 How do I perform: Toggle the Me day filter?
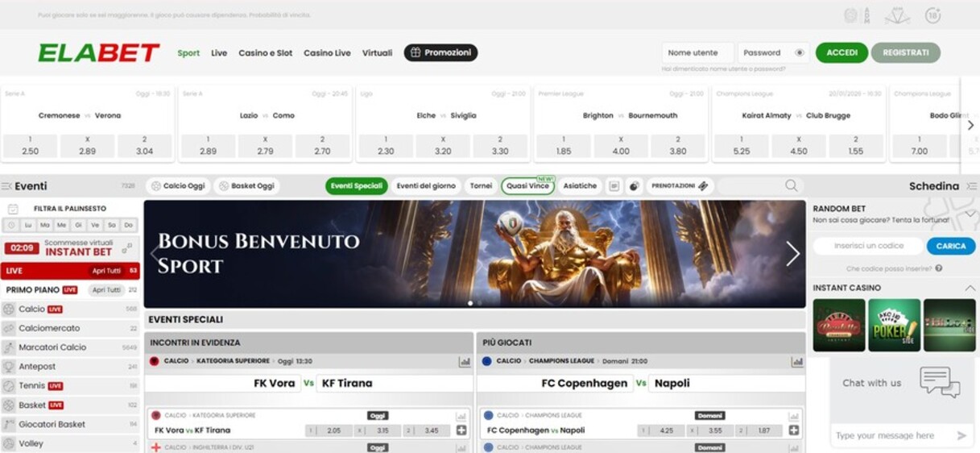[62, 226]
